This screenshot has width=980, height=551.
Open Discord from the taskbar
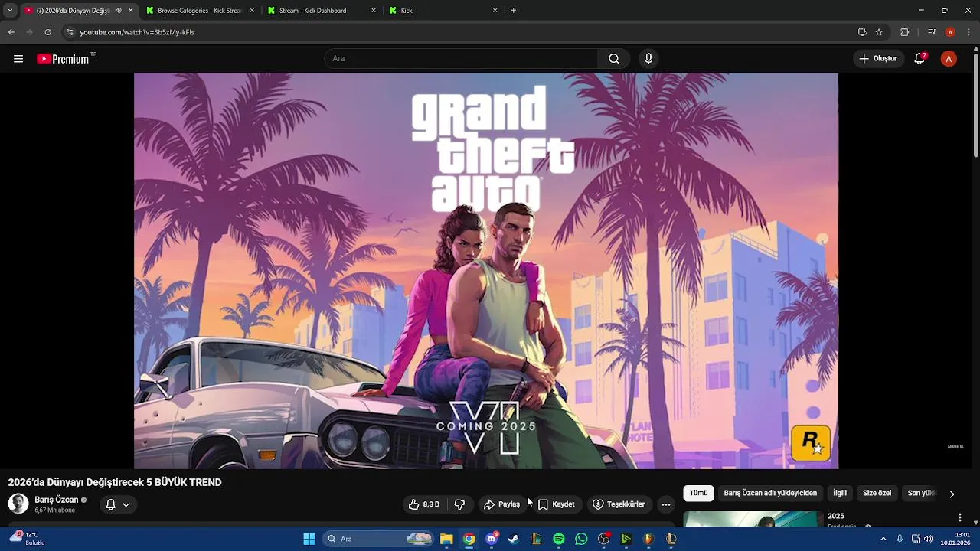coord(492,539)
